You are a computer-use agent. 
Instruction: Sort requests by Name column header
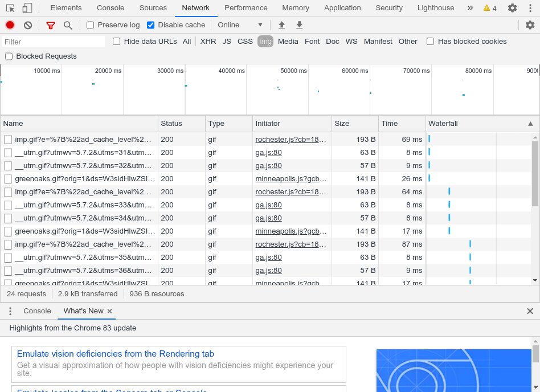pos(79,124)
